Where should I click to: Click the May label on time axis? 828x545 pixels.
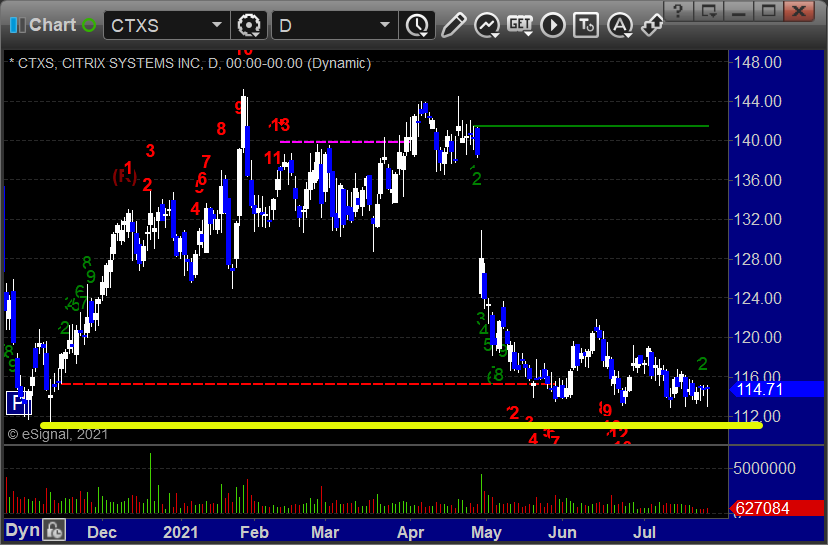[486, 532]
